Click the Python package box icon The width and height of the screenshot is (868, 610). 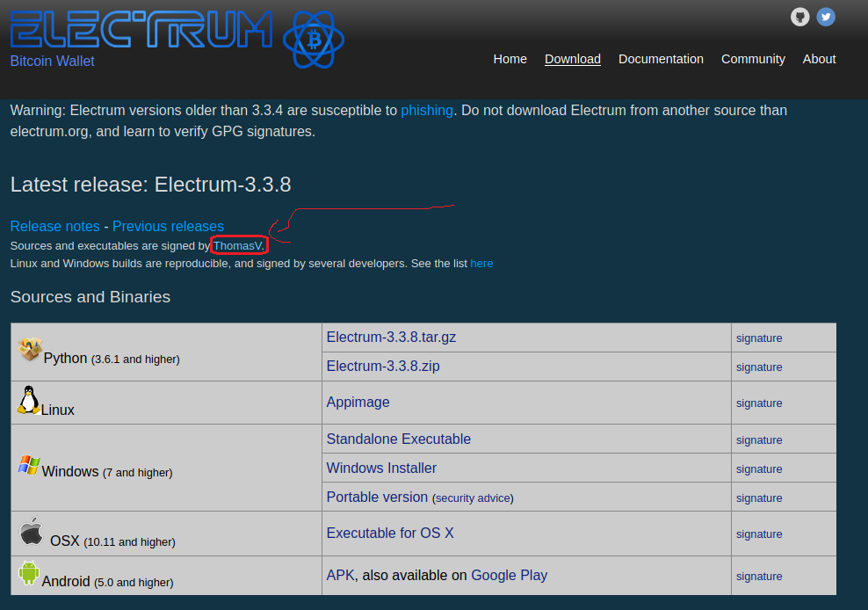pyautogui.click(x=30, y=349)
